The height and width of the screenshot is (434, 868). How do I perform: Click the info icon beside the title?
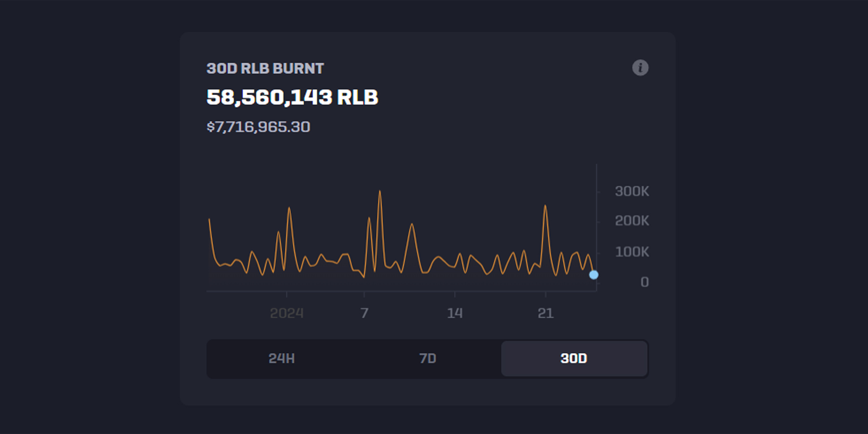coord(640,68)
